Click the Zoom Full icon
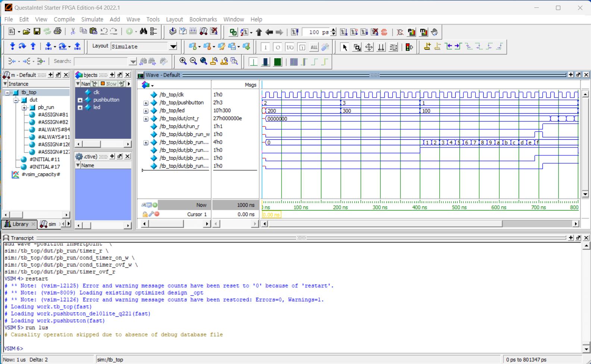The width and height of the screenshot is (591, 364). tap(204, 61)
